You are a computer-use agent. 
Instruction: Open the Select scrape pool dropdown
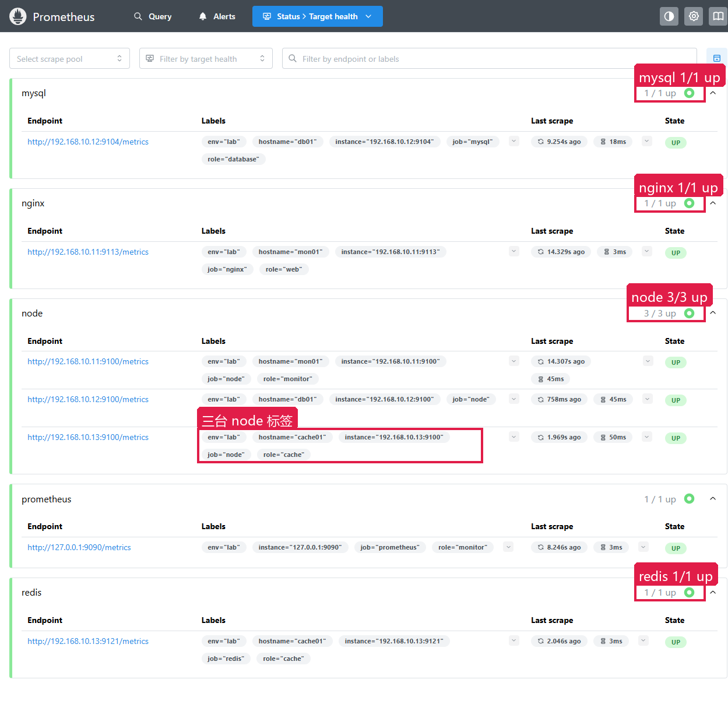coord(69,58)
